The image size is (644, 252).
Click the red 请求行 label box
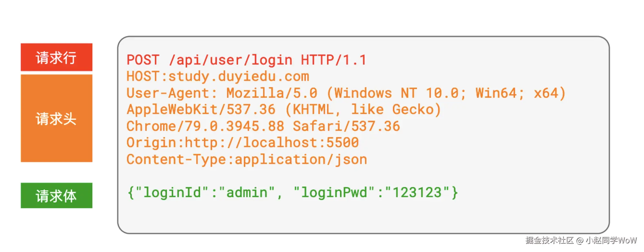pyautogui.click(x=56, y=57)
